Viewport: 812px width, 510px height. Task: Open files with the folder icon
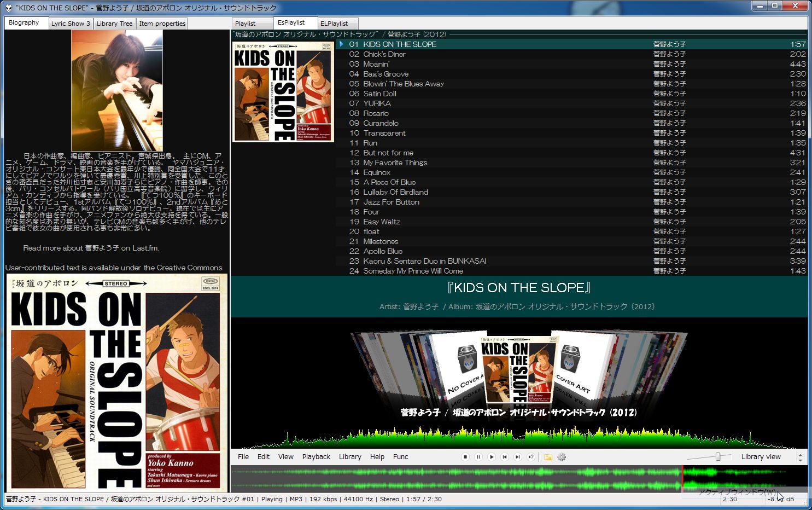548,457
